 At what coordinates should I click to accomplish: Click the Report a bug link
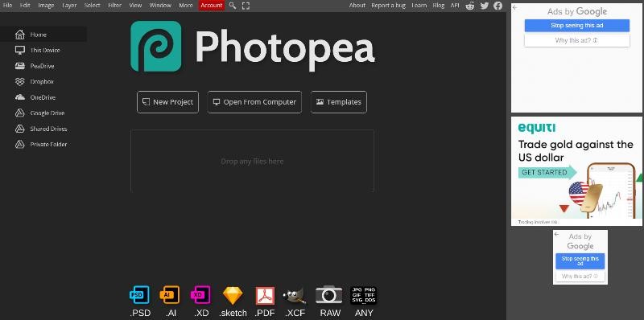[389, 6]
